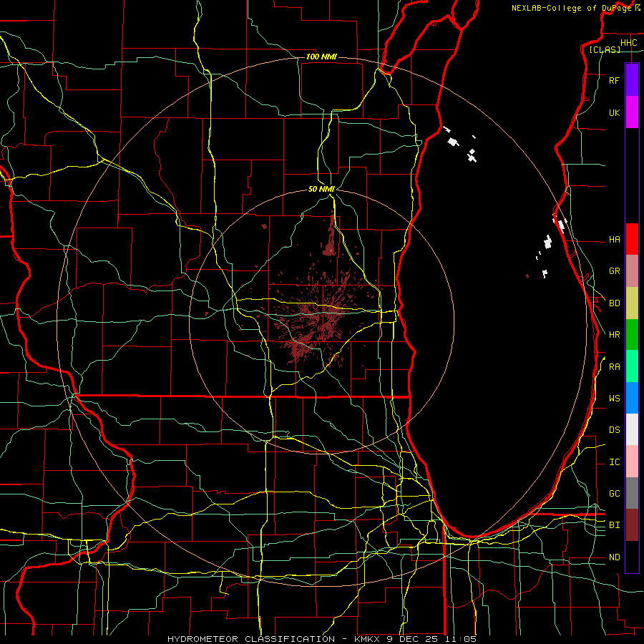644x644 pixels.
Task: Click the UK magenta legend swatch
Action: click(x=632, y=112)
